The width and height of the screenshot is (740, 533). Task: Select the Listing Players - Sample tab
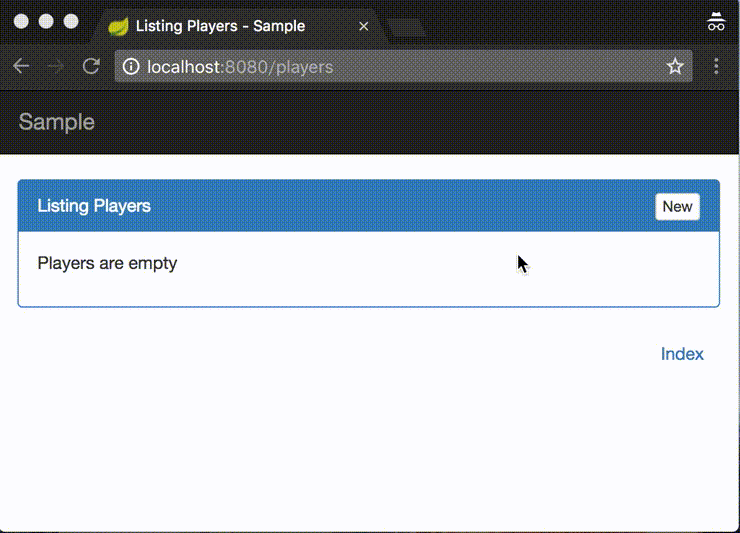(x=241, y=26)
